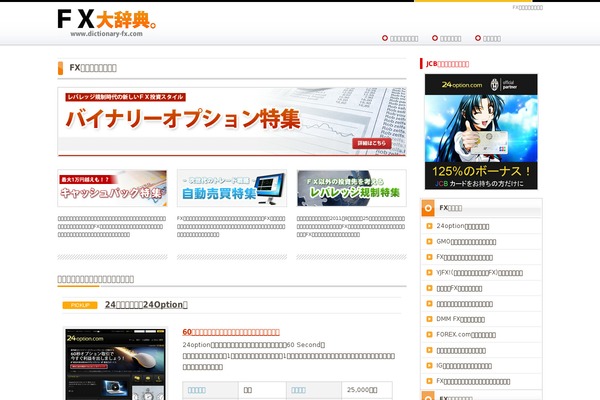Click the JCB heading above the sidebar ad
Viewport: 600px width, 400px height.
click(447, 64)
